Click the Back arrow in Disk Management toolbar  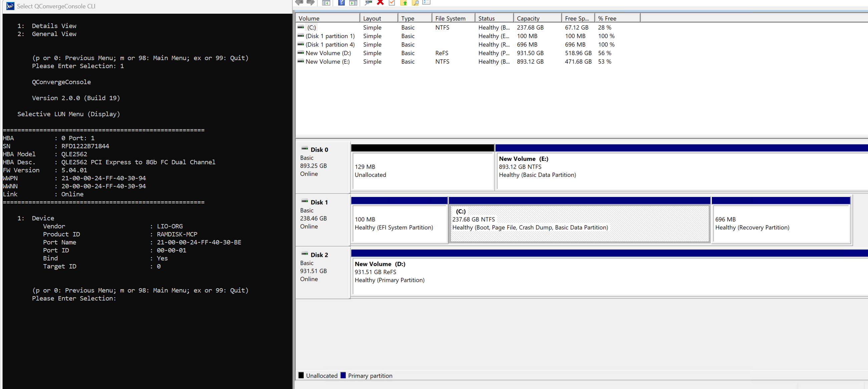299,2
